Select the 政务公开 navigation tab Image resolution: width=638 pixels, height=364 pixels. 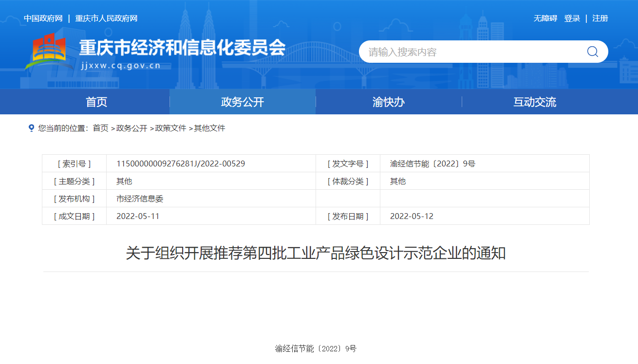[x=243, y=102]
